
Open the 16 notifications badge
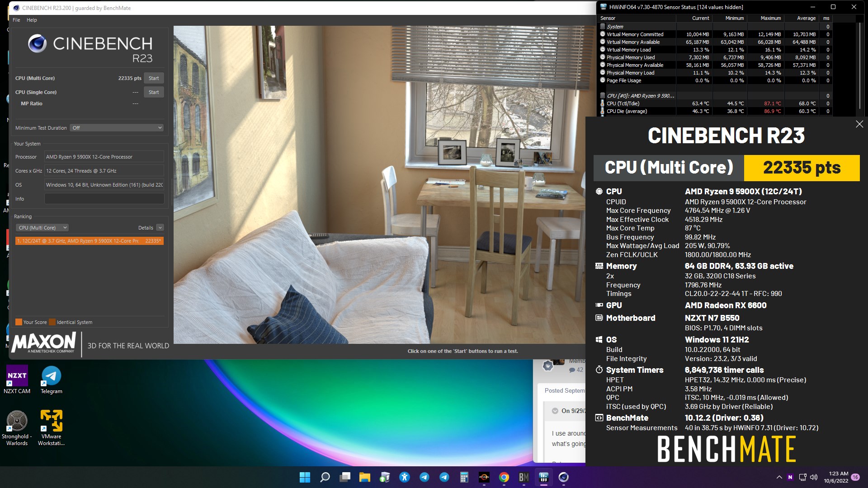[855, 477]
